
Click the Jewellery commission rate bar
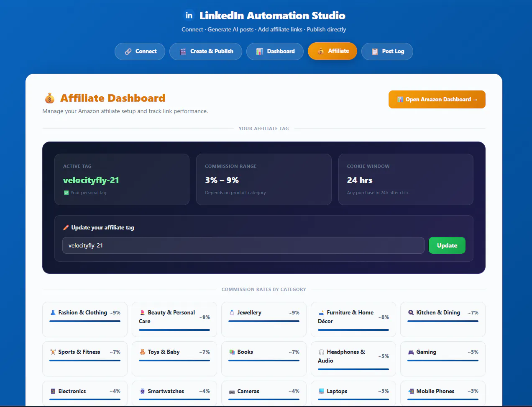coord(264,321)
